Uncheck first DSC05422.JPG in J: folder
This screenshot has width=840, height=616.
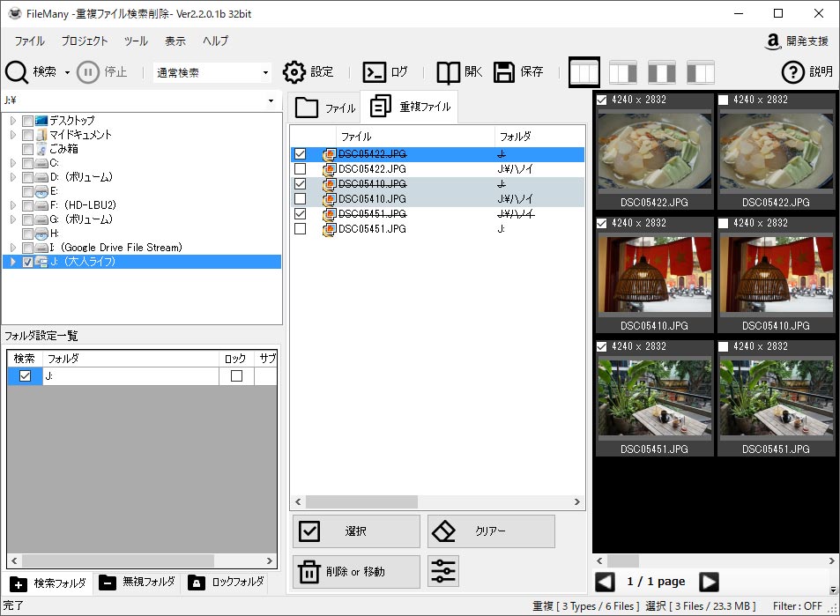[x=300, y=153]
